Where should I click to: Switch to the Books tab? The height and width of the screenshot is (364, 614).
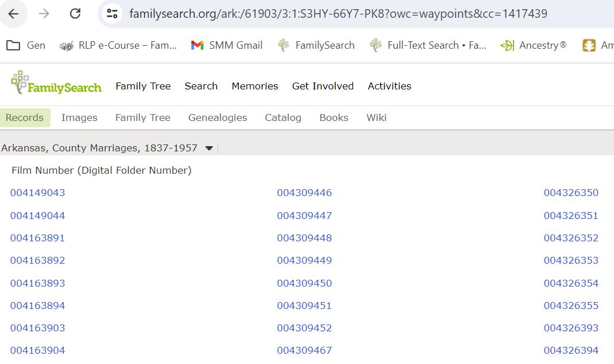pos(334,118)
